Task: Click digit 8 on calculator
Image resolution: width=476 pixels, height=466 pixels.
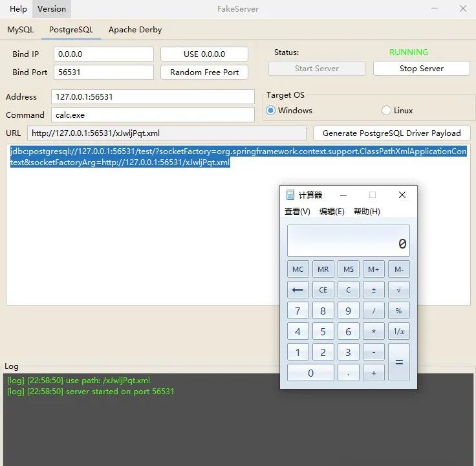Action: pos(323,311)
